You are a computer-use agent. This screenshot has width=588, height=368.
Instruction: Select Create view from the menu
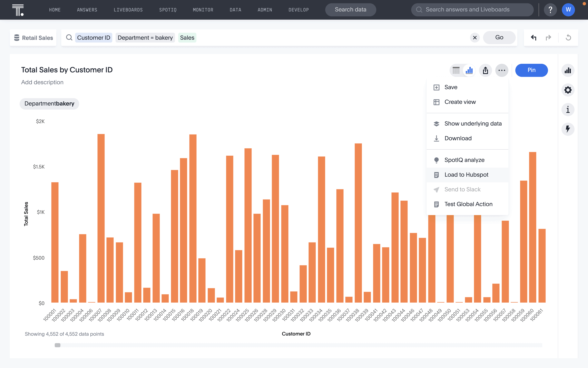467,102
